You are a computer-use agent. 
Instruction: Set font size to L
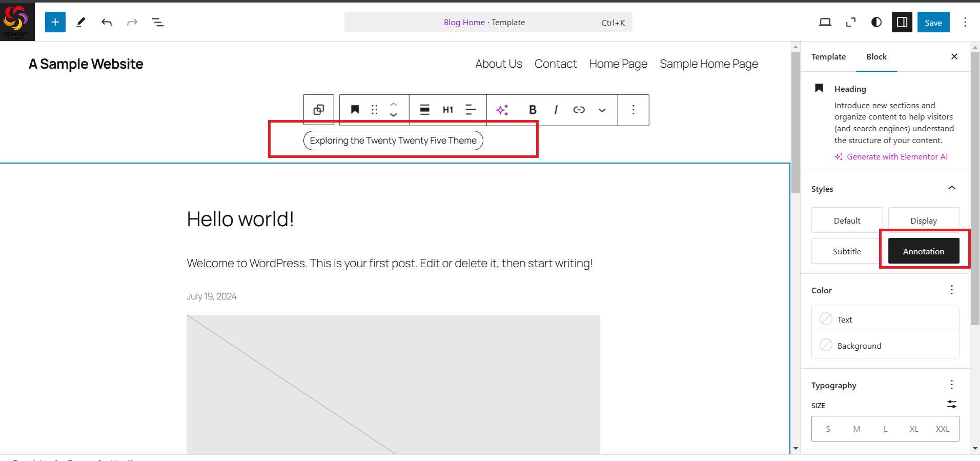point(885,429)
